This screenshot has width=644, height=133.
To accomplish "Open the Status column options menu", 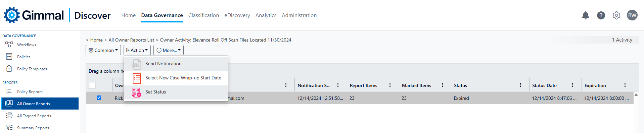I will pos(520,85).
